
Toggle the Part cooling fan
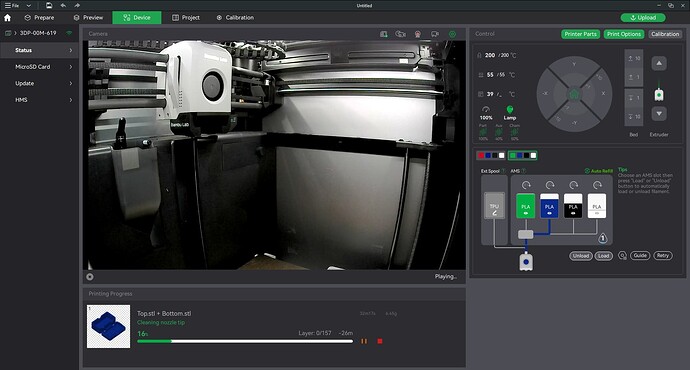point(483,132)
